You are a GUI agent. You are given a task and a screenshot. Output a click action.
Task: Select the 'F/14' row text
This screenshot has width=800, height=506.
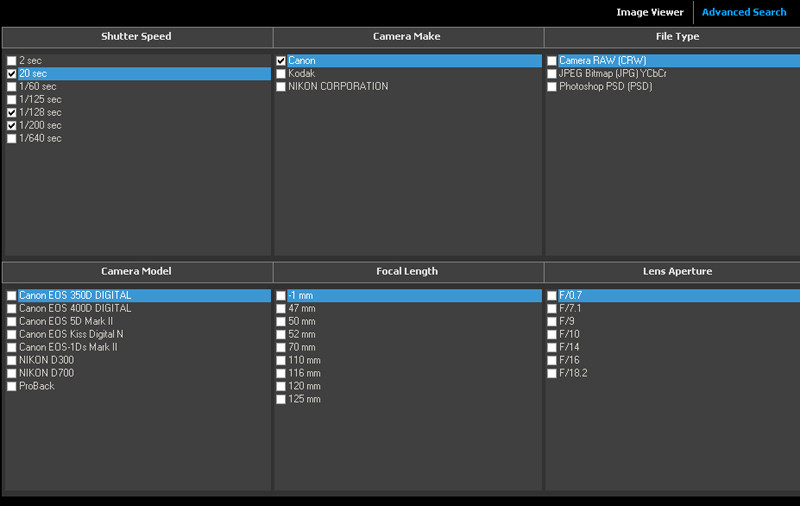click(569, 347)
